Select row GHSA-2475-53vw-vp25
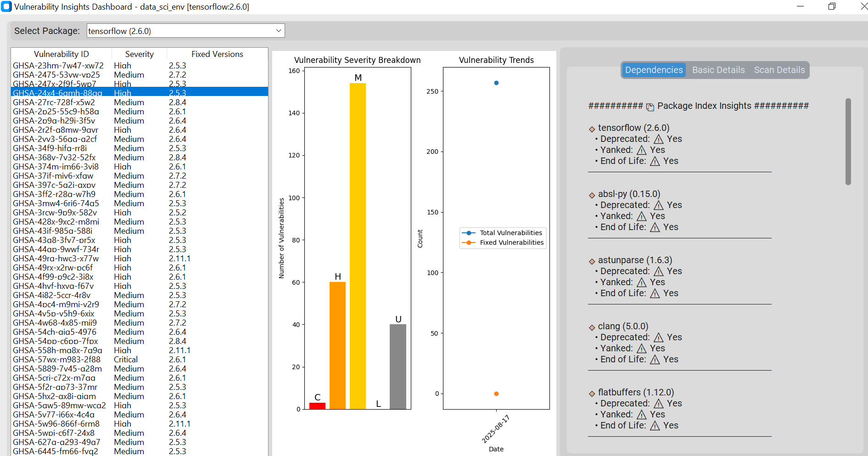 coord(140,75)
